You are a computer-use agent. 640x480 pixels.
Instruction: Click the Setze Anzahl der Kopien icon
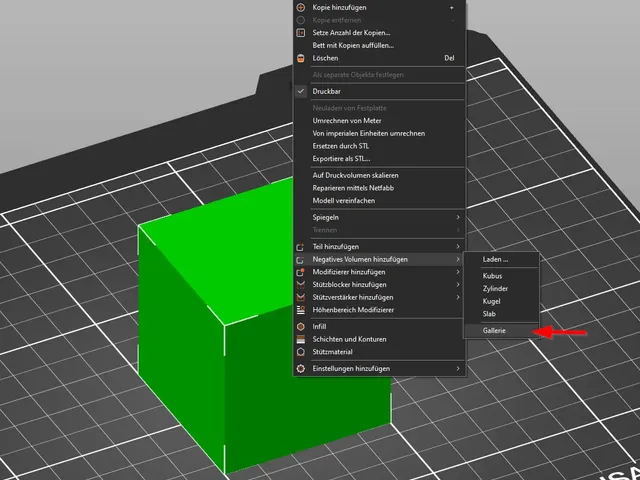coord(301,33)
